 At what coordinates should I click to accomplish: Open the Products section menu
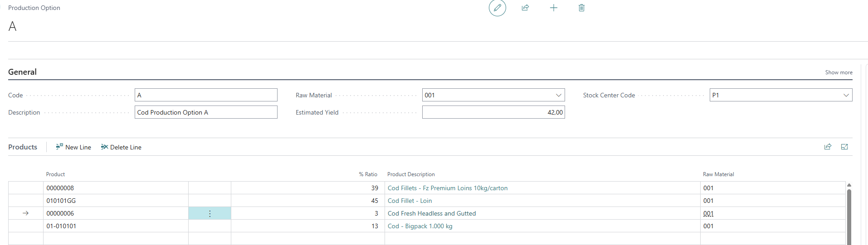coord(23,147)
